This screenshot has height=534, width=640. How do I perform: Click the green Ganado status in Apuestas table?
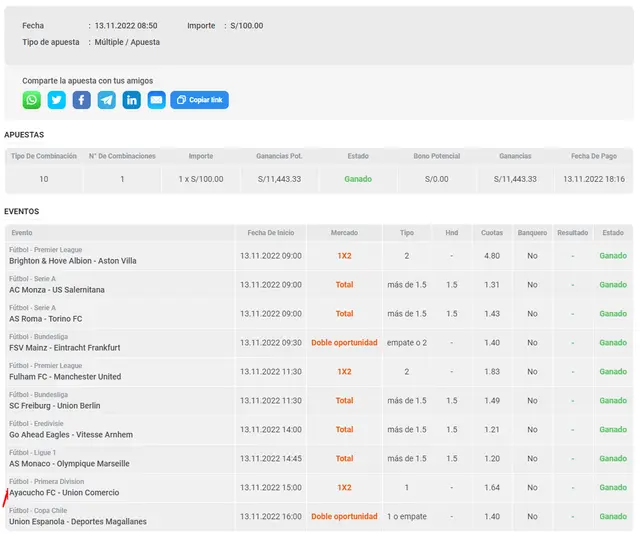pos(358,179)
